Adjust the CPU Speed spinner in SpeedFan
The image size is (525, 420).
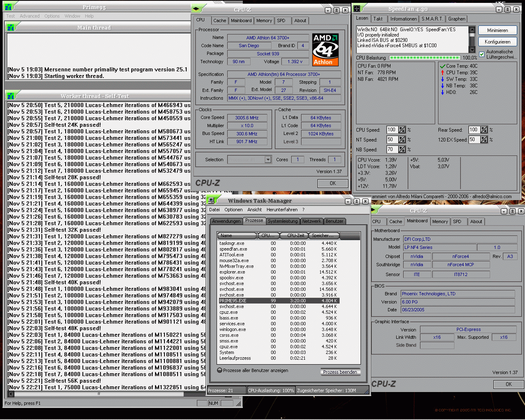click(402, 130)
